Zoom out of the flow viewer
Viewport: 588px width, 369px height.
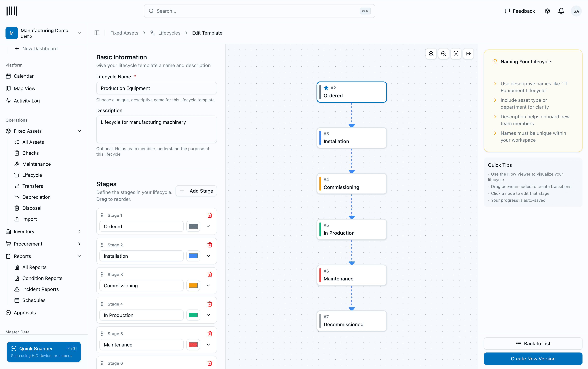point(444,54)
